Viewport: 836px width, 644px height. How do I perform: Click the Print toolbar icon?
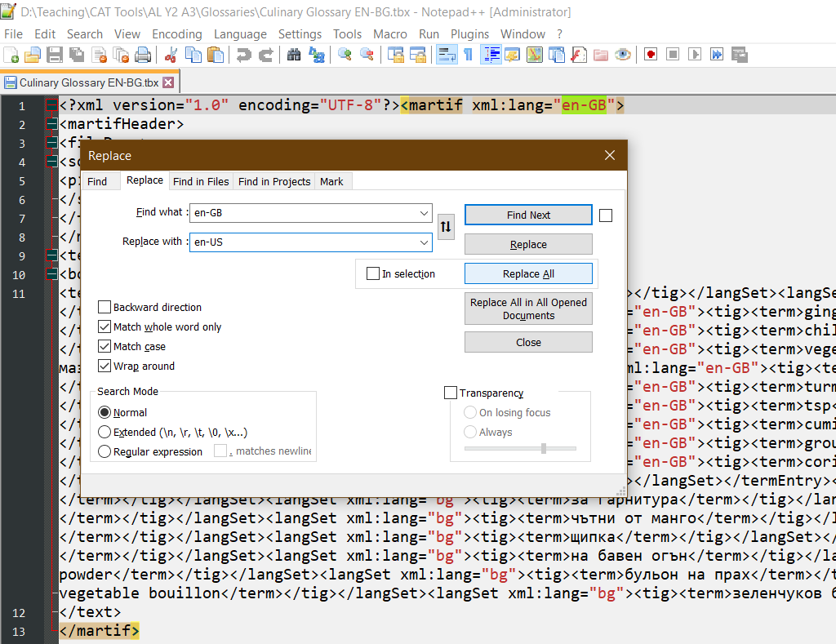[x=143, y=55]
